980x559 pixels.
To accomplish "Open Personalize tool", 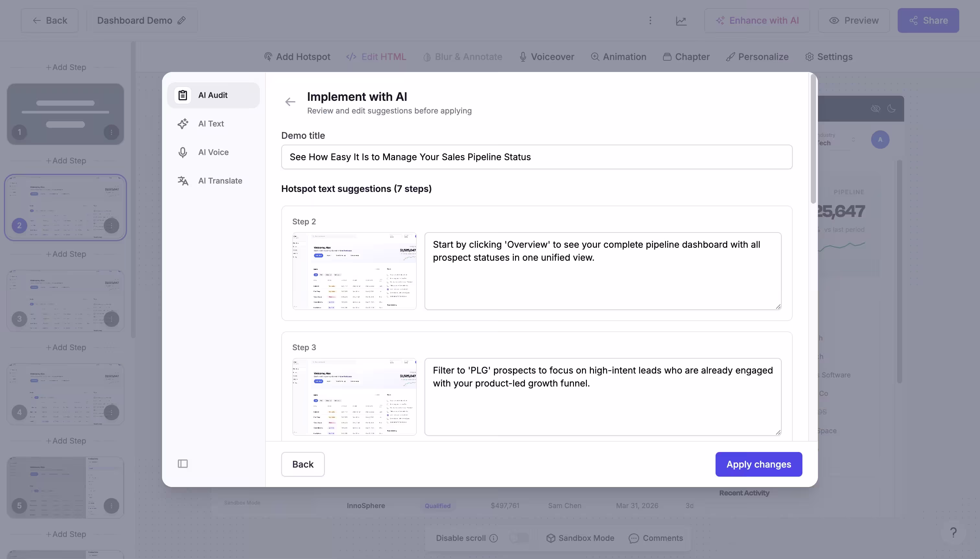I will click(757, 57).
